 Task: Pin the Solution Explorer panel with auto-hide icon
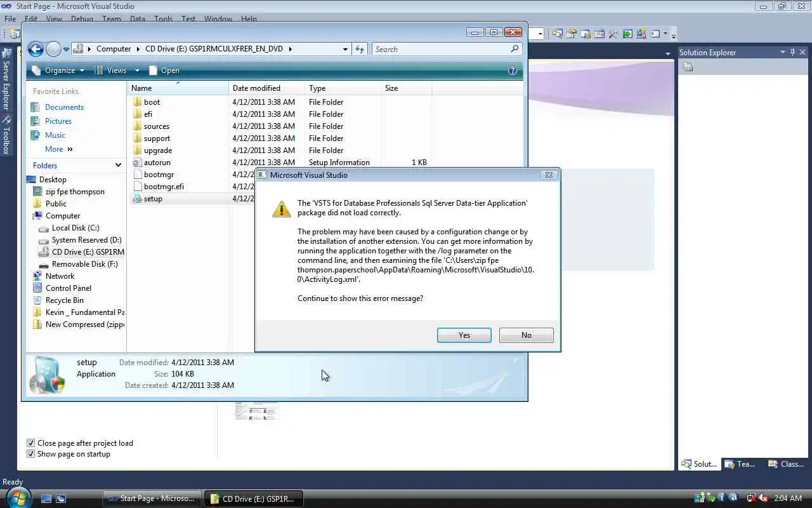(x=792, y=52)
